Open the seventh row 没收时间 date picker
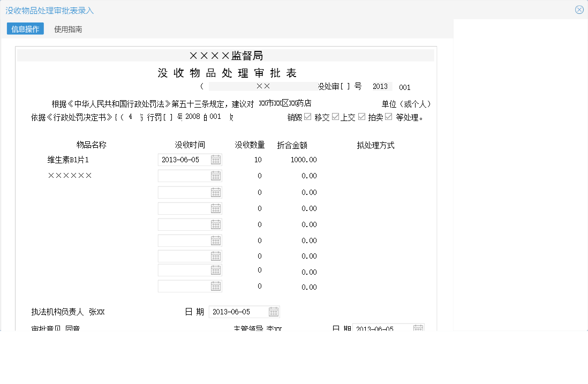This screenshot has width=588, height=384. point(216,255)
